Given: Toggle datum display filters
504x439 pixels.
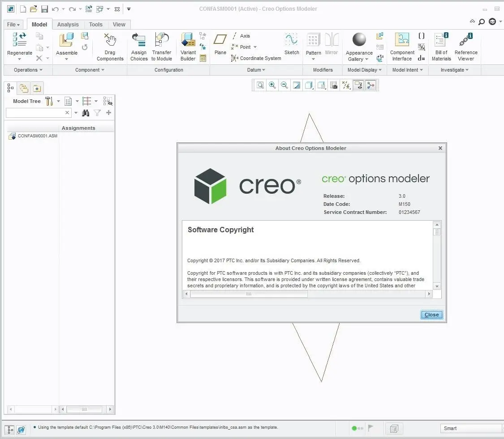Looking at the screenshot, I should point(346,85).
